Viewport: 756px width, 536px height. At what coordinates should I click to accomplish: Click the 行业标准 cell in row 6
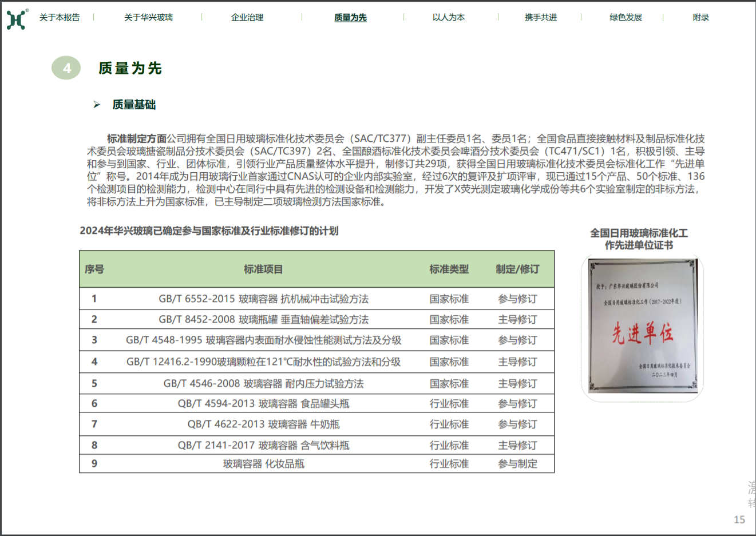click(449, 404)
